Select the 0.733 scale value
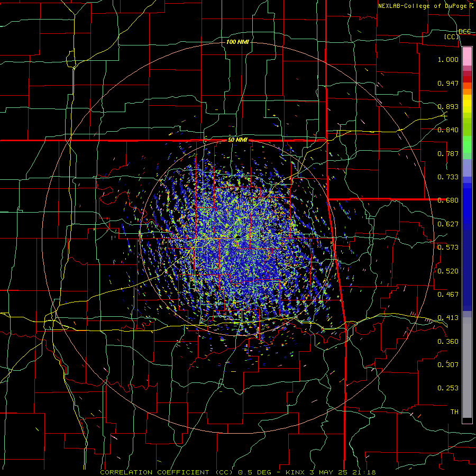476x476 pixels. coord(448,177)
